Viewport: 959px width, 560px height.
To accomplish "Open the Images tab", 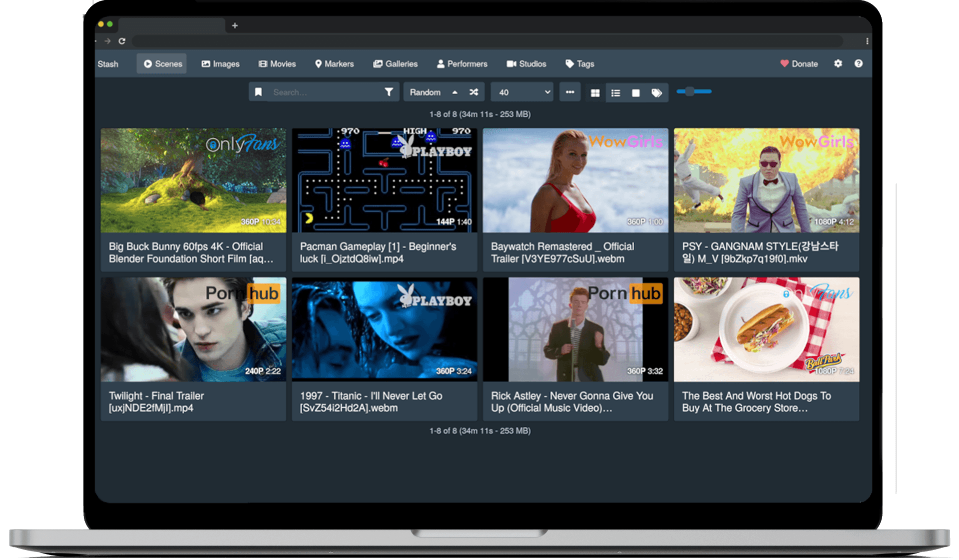I will (220, 64).
